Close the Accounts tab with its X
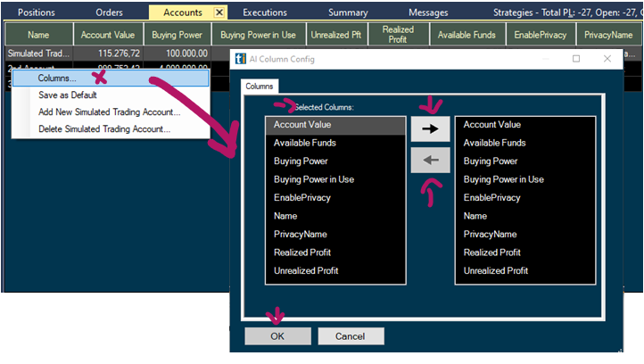Screen dimensions: 644x364 click(219, 12)
